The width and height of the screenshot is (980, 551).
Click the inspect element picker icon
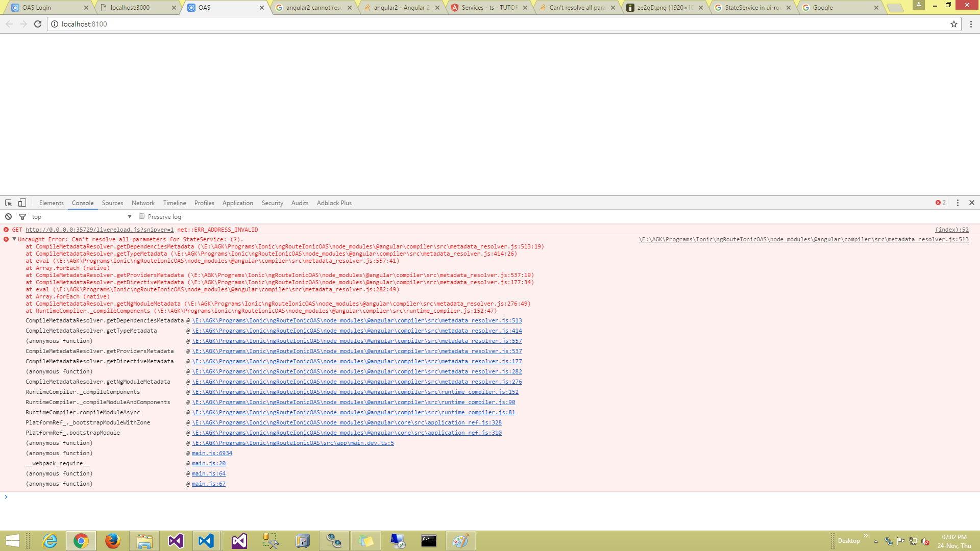tap(8, 203)
